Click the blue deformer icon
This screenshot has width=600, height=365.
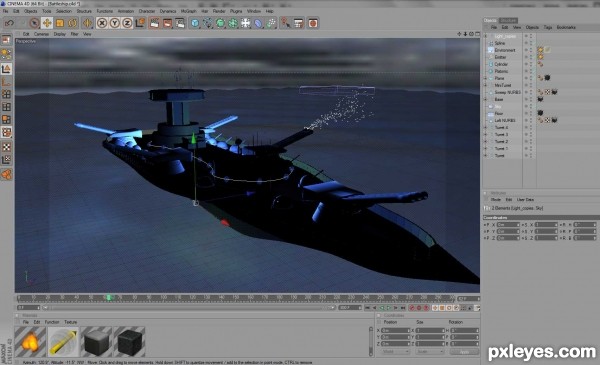click(259, 23)
